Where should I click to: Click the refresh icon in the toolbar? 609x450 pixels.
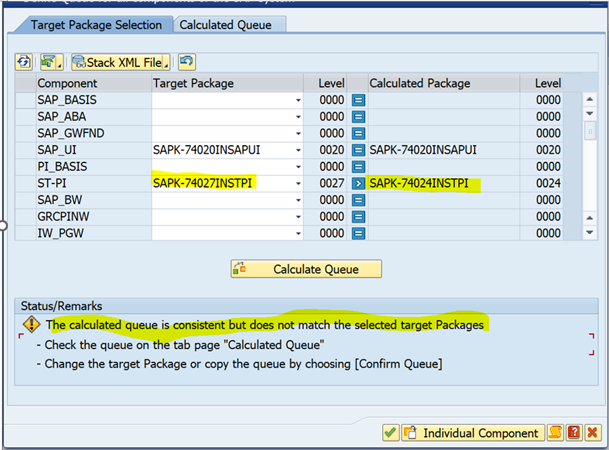[24, 62]
